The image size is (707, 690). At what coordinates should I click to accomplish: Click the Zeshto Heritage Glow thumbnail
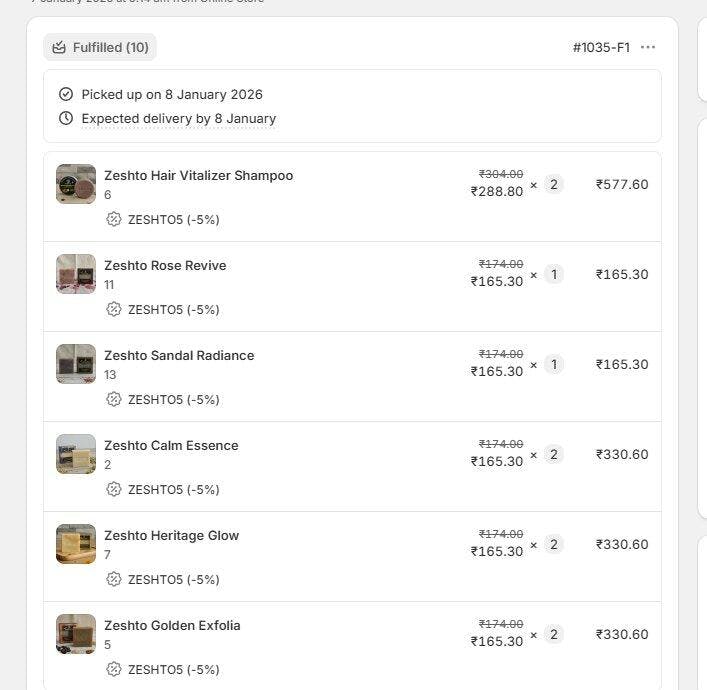[x=76, y=544]
